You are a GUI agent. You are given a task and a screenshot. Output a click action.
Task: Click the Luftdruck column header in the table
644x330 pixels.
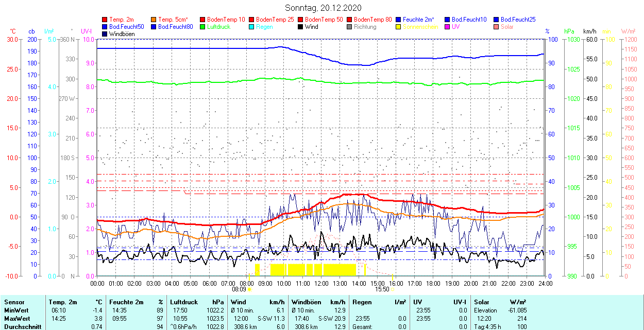coord(184,302)
